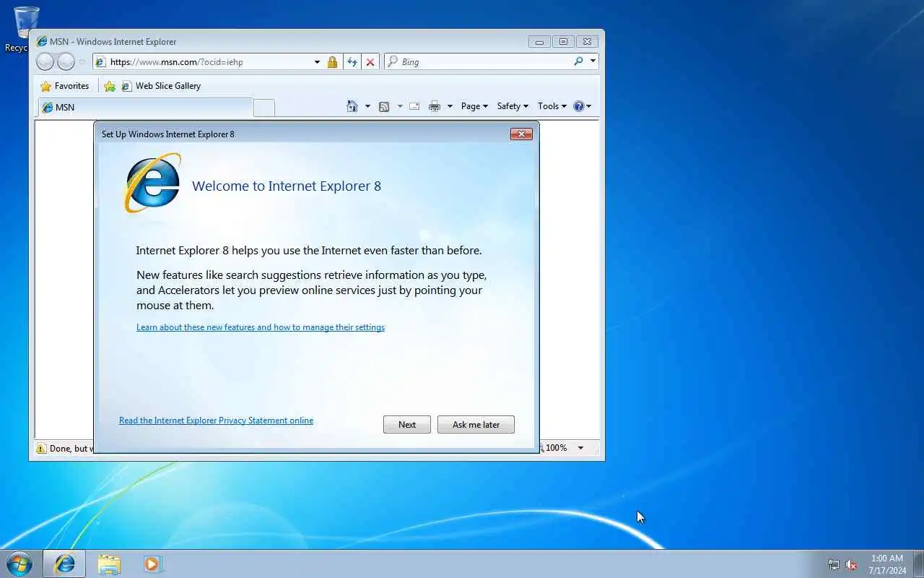Open the Recycle Bin desktop icon
Screen dimensions: 924x578
tap(26, 29)
